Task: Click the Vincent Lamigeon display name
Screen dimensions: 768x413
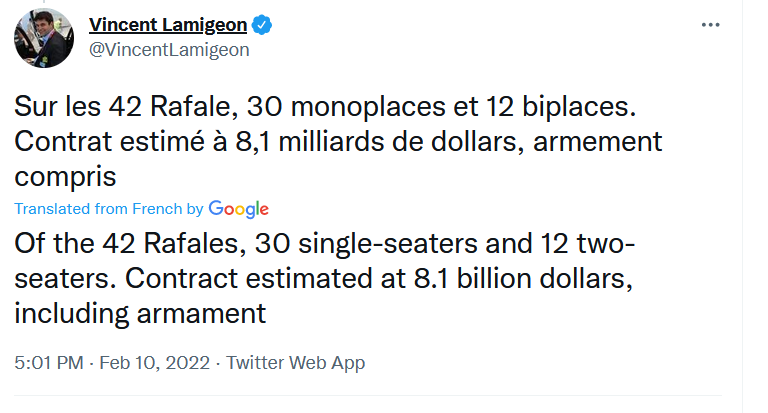Action: point(170,24)
